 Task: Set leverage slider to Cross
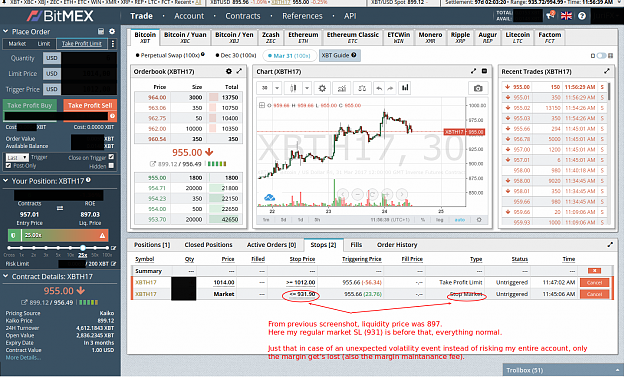9,248
